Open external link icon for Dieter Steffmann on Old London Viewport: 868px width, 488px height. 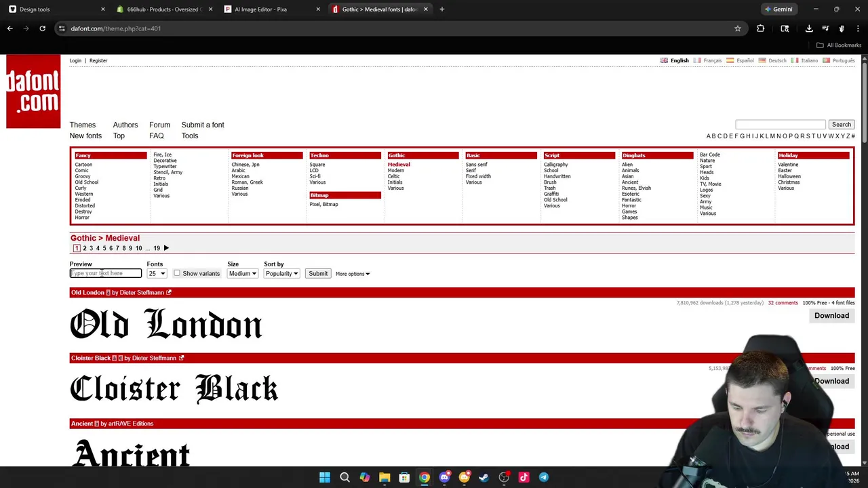tap(169, 293)
